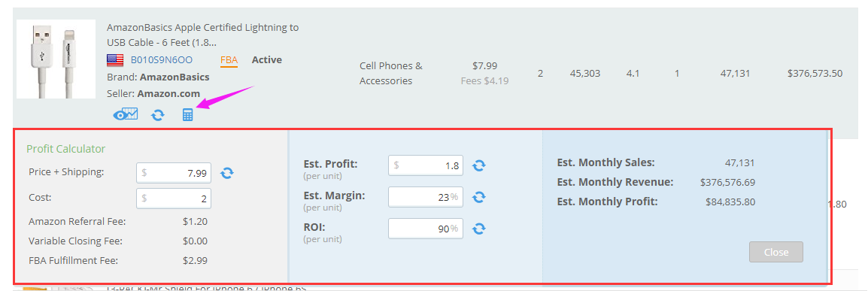This screenshot has width=868, height=291.
Task: Recalculate the ROI percentage
Action: point(479,229)
